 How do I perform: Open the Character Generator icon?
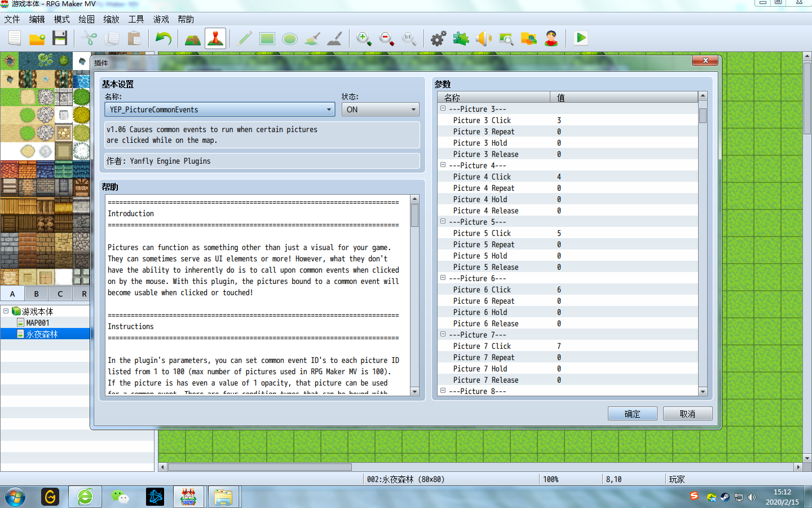click(x=551, y=38)
